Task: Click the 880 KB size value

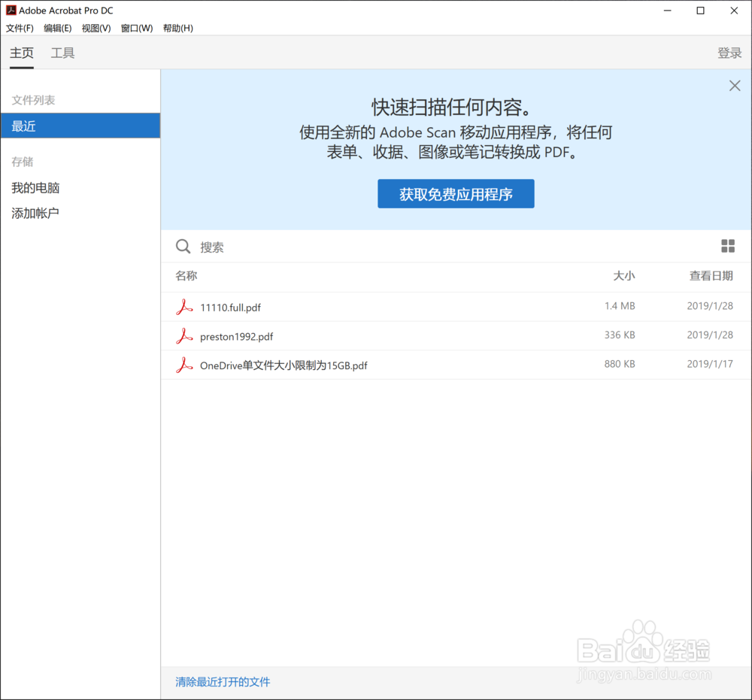Action: tap(620, 364)
